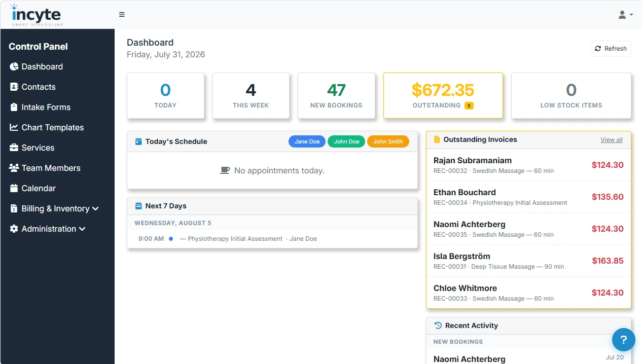Open the Low Stock Items card

(x=571, y=96)
